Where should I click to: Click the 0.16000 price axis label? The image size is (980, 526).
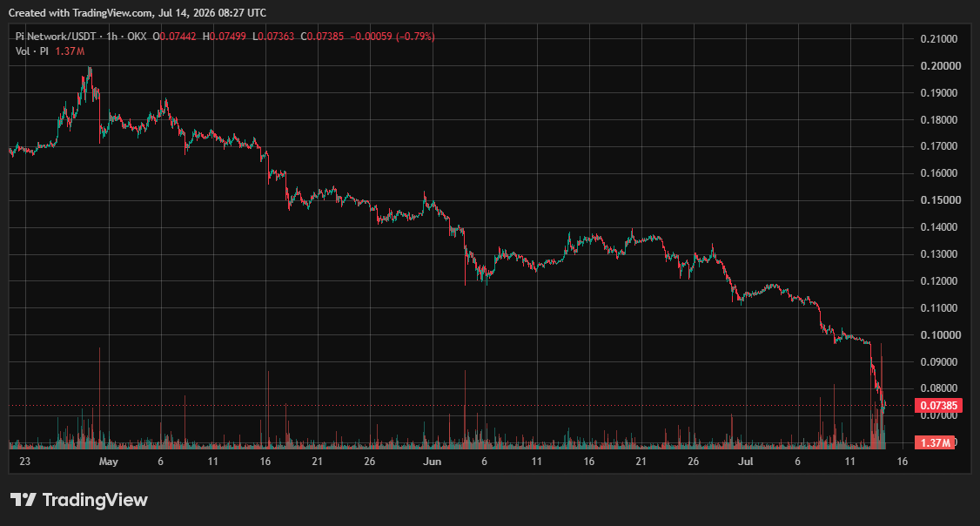point(939,173)
